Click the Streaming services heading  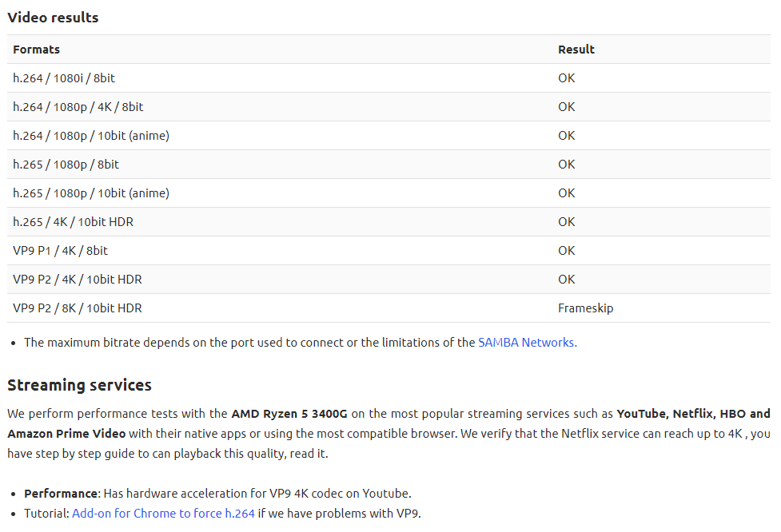pos(80,385)
